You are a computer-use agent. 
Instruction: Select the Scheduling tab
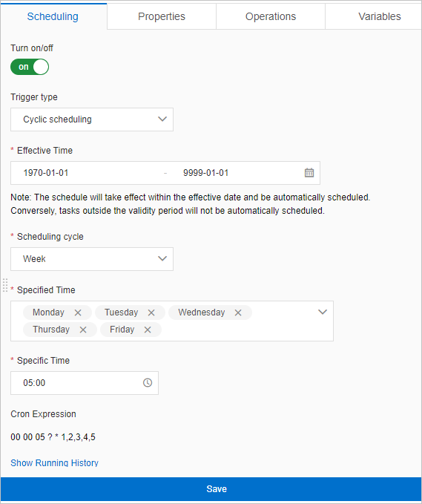(53, 16)
